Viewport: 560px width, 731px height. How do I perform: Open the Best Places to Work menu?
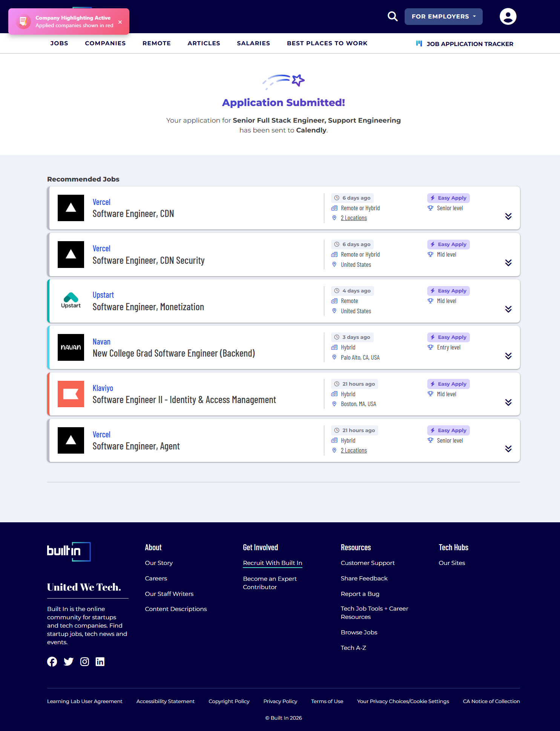coord(327,43)
